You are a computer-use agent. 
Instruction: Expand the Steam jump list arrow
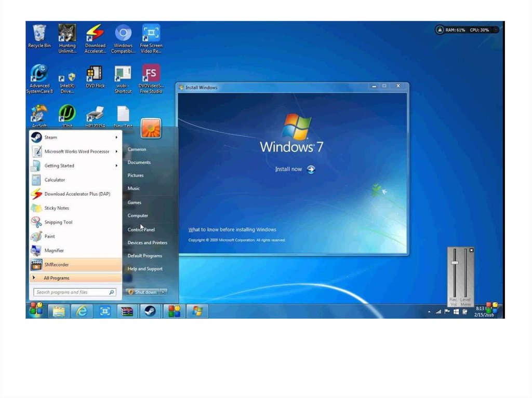116,138
